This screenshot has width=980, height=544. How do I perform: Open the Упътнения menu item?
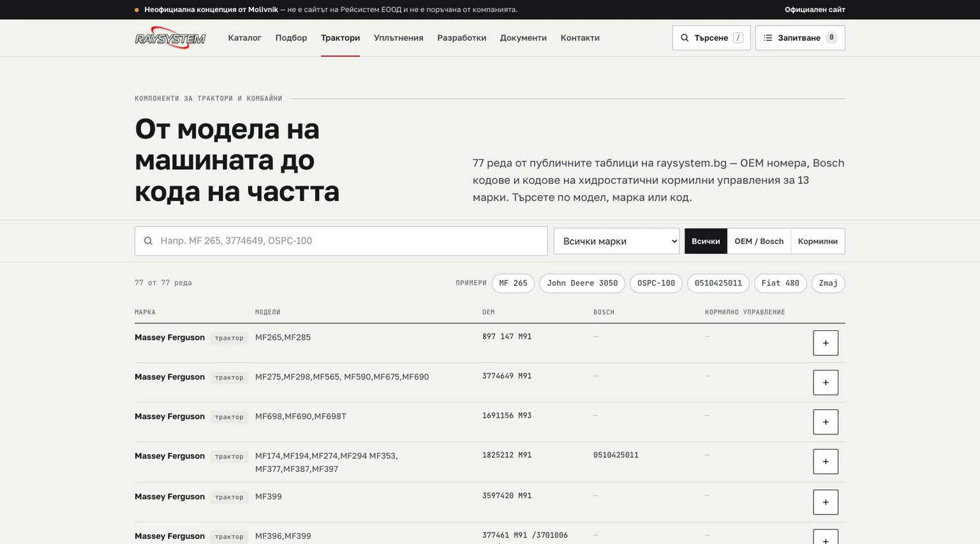(x=399, y=38)
